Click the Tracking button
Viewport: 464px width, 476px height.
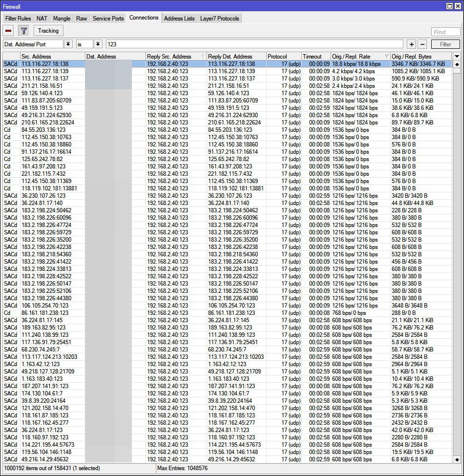pyautogui.click(x=48, y=31)
